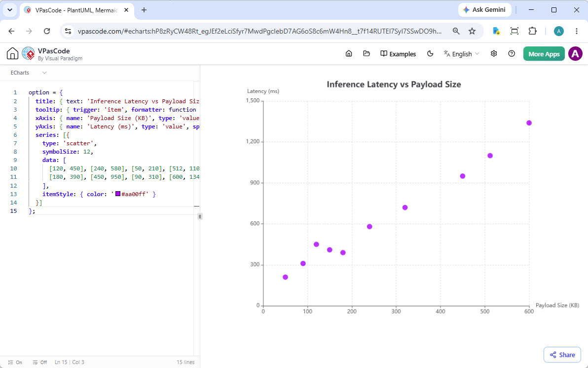Viewport: 588px width, 368px height.
Task: Click the Share button
Action: pyautogui.click(x=562, y=355)
